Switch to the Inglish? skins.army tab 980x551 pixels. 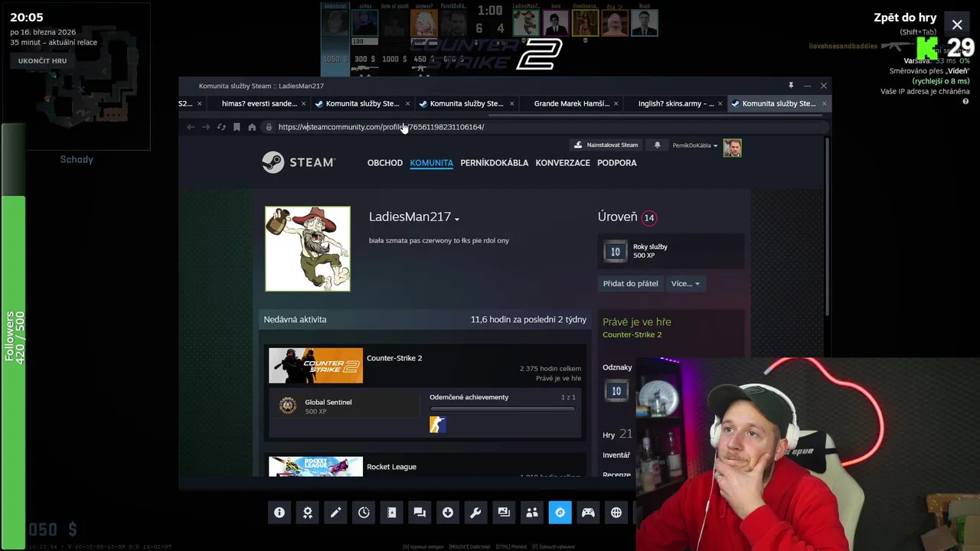[x=676, y=103]
